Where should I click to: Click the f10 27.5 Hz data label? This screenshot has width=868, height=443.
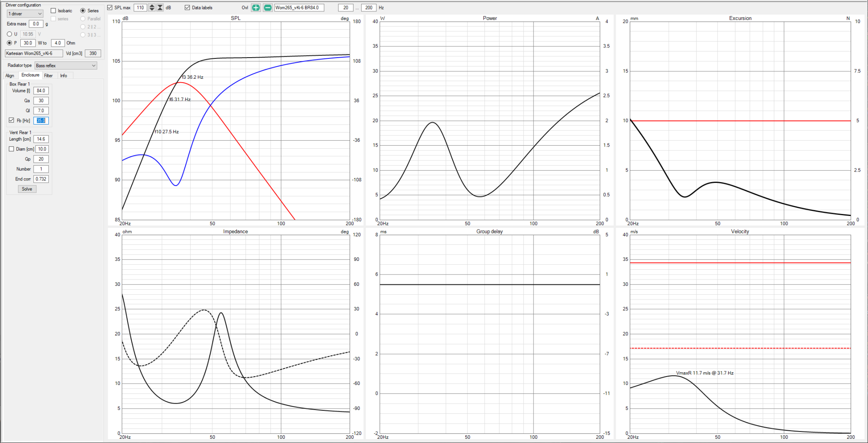click(167, 132)
